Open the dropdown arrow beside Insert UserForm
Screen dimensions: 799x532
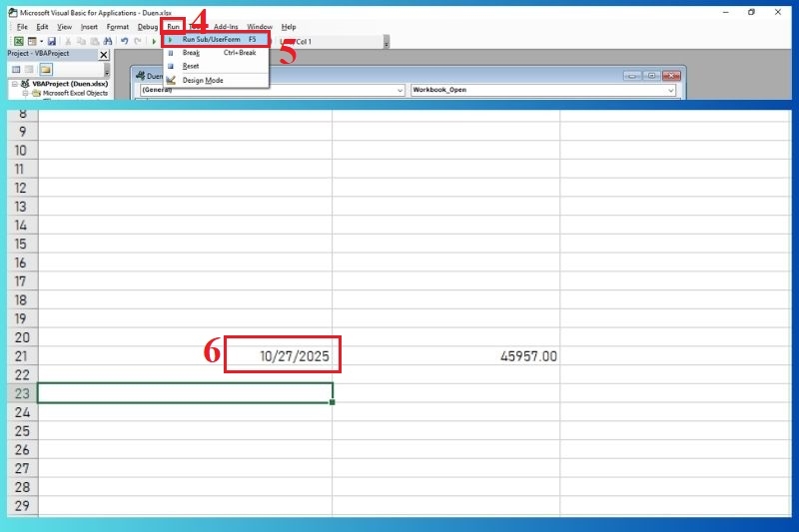(x=41, y=41)
